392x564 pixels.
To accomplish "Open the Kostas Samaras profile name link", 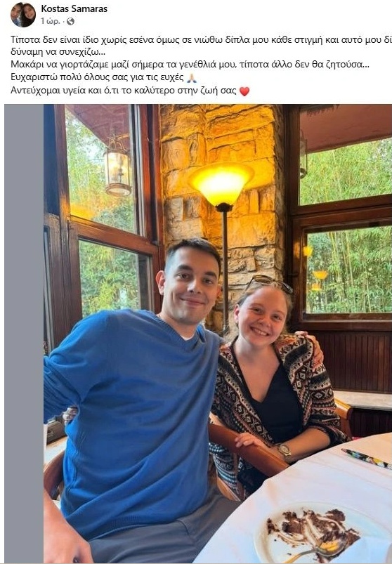I will pyautogui.click(x=74, y=8).
